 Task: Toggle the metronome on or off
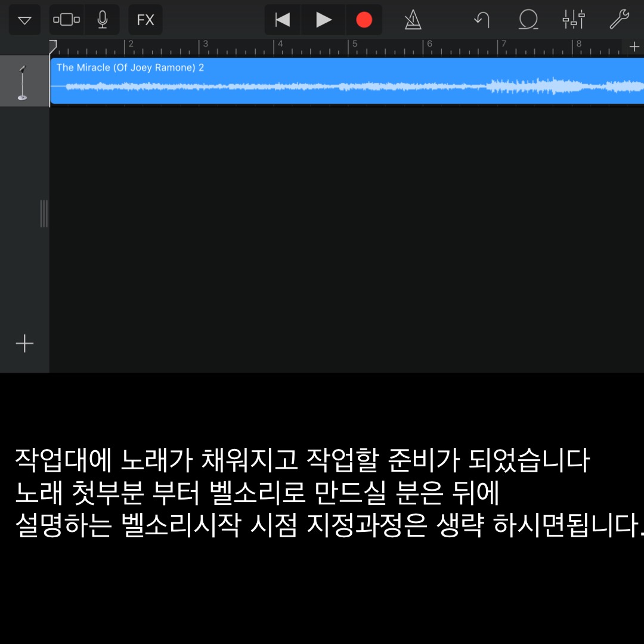413,20
